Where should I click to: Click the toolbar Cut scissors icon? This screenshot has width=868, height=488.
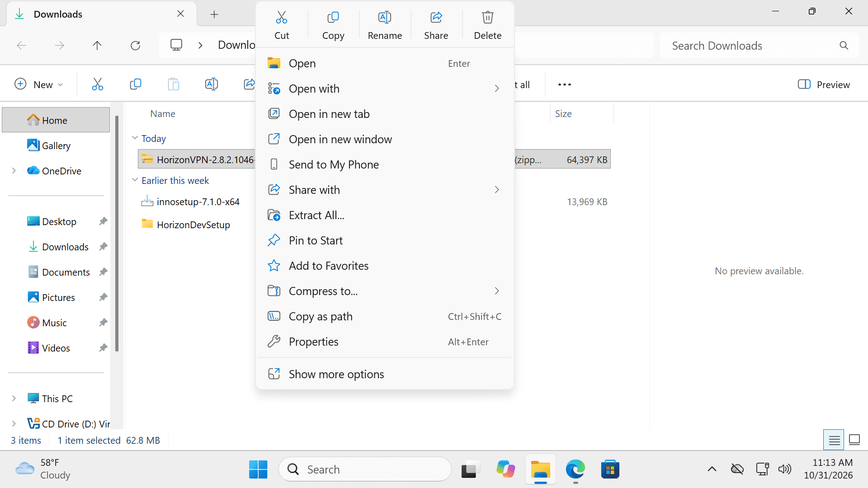pyautogui.click(x=98, y=84)
